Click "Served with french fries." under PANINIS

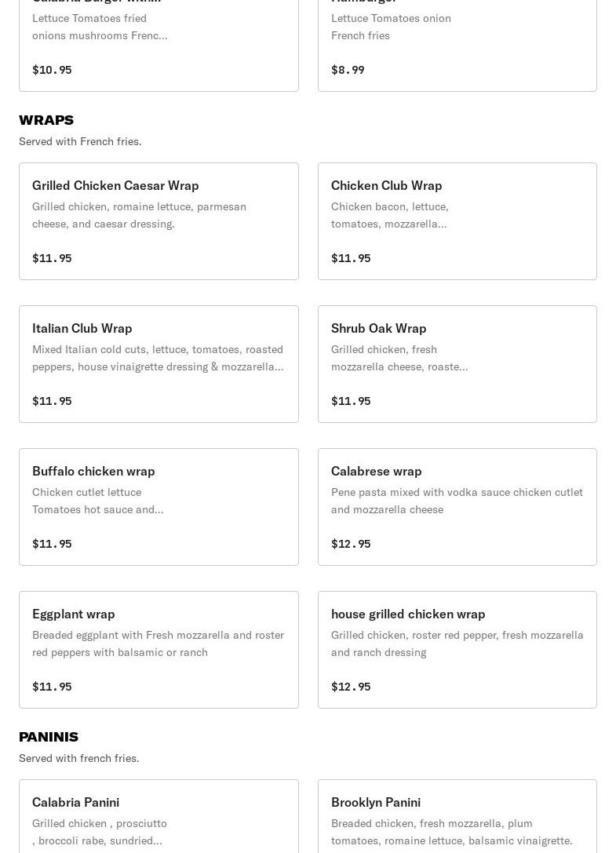pyautogui.click(x=79, y=758)
